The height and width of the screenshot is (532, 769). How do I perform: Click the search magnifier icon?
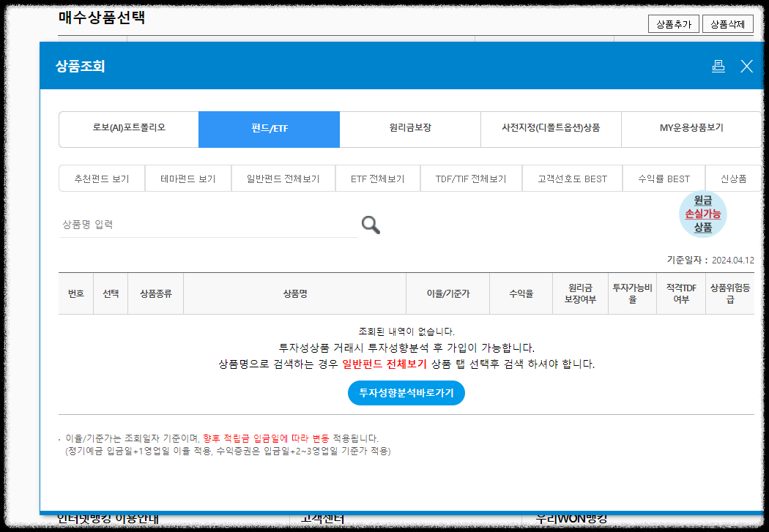tap(370, 225)
